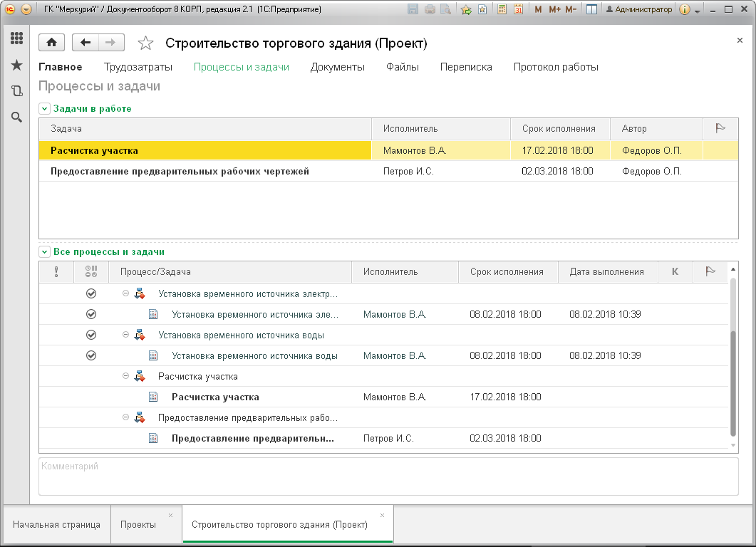Open the Переписка section
756x547 pixels.
coord(466,67)
